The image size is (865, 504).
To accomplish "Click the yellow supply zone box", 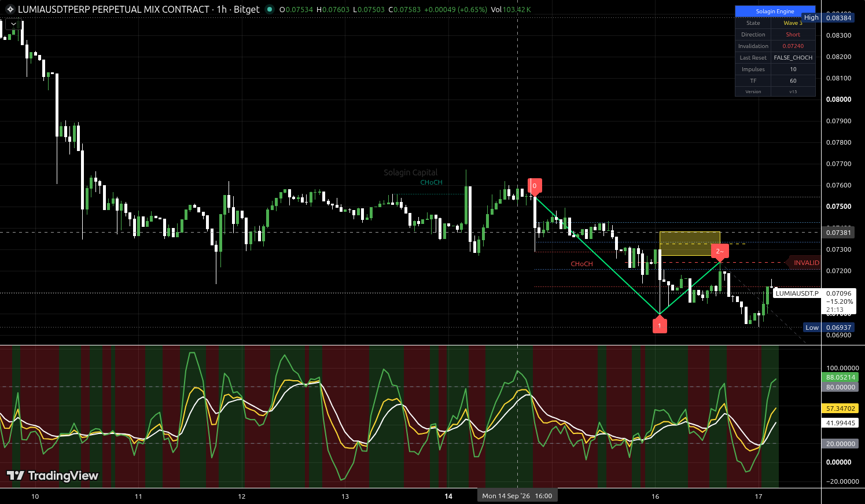I will click(x=690, y=243).
